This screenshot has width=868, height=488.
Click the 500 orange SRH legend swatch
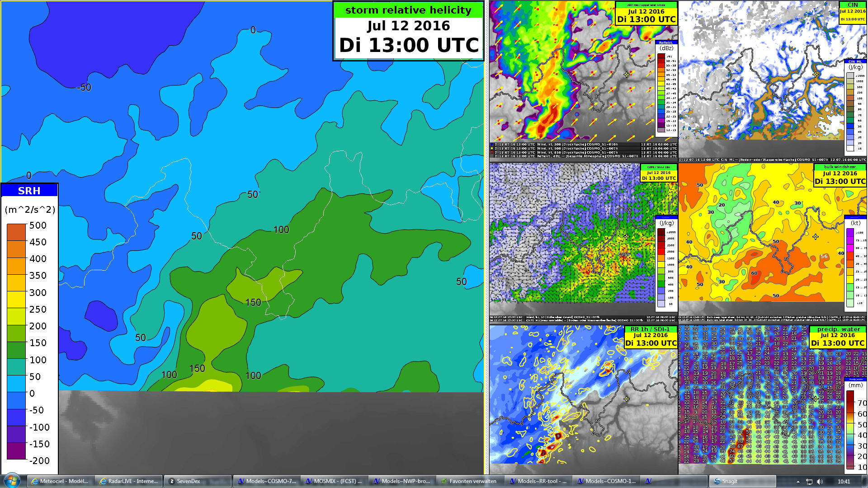point(16,232)
